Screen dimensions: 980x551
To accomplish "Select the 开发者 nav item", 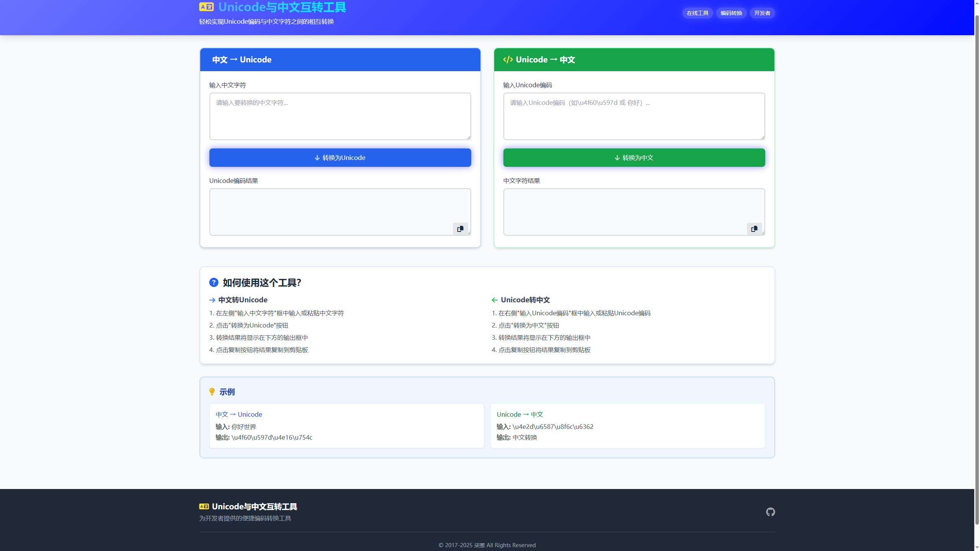I will tap(762, 13).
